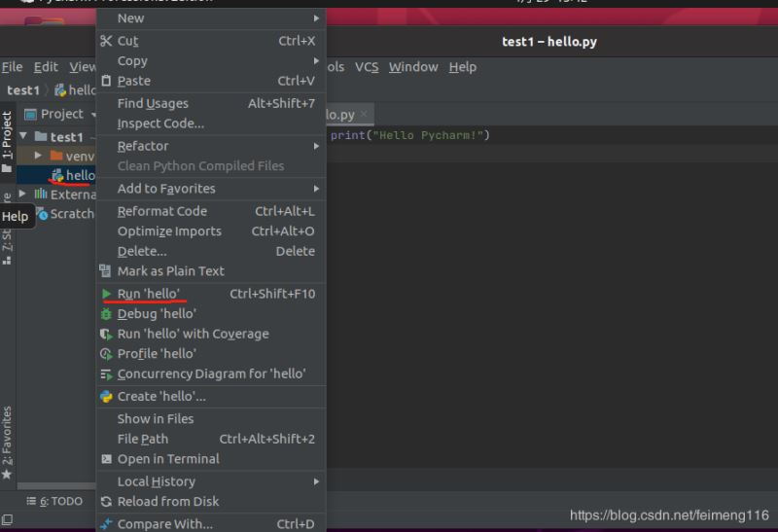Viewport: 778px width, 532px height.
Task: Expand the venv folder in project tree
Action: tap(38, 156)
